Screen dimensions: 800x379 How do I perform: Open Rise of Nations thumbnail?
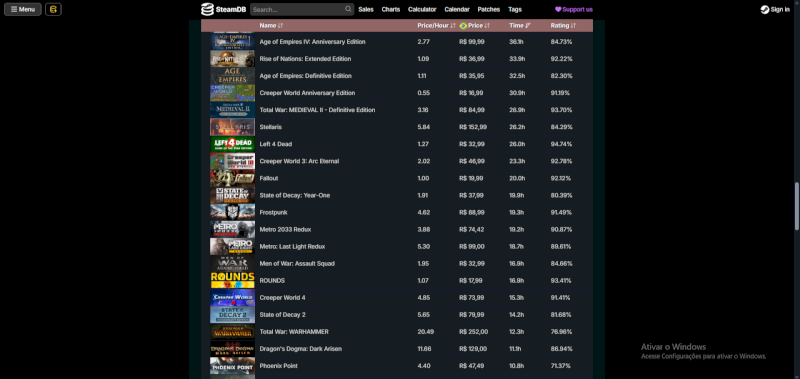click(233, 59)
